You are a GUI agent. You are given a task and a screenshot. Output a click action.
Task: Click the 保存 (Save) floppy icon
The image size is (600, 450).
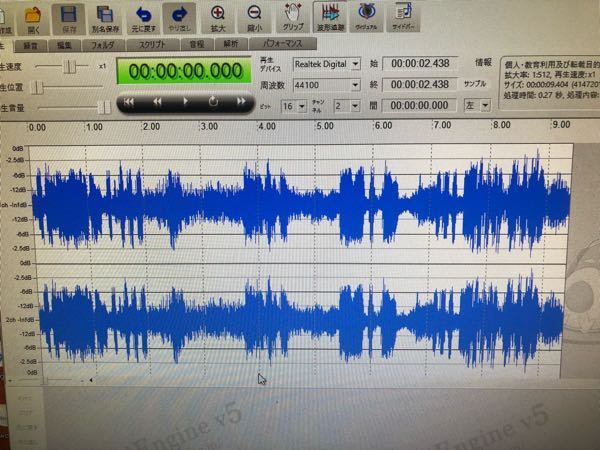coord(69,18)
